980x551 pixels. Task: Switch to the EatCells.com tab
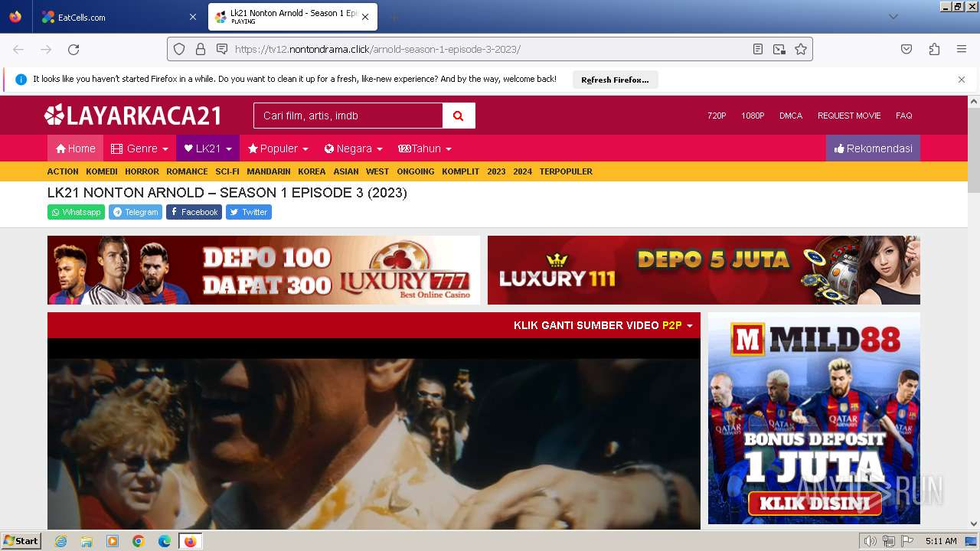[x=119, y=17]
